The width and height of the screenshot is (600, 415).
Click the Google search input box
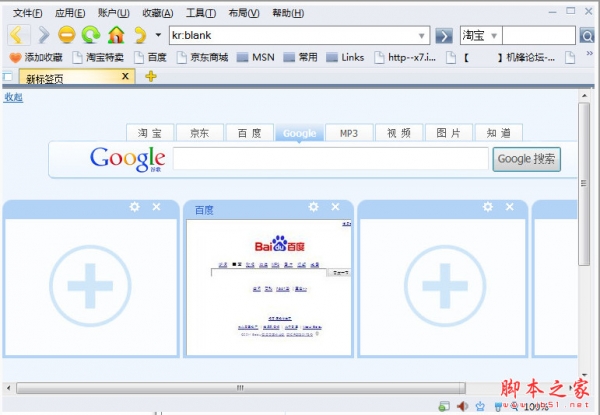point(331,159)
